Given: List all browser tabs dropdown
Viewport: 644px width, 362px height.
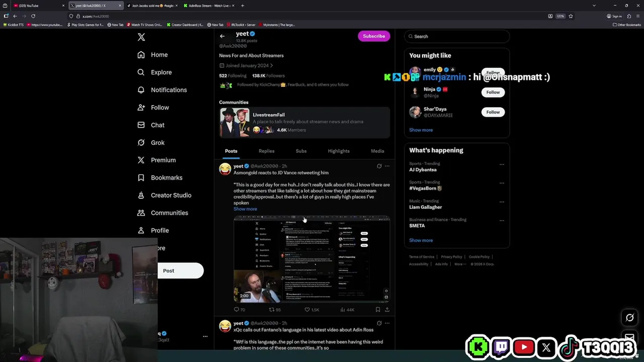Looking at the screenshot, I should click(x=594, y=6).
